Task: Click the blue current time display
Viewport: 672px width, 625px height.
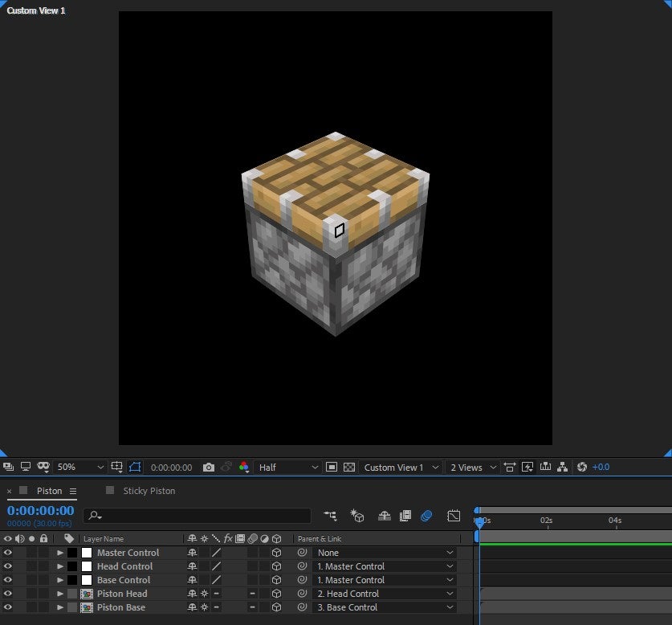Action: [40, 511]
